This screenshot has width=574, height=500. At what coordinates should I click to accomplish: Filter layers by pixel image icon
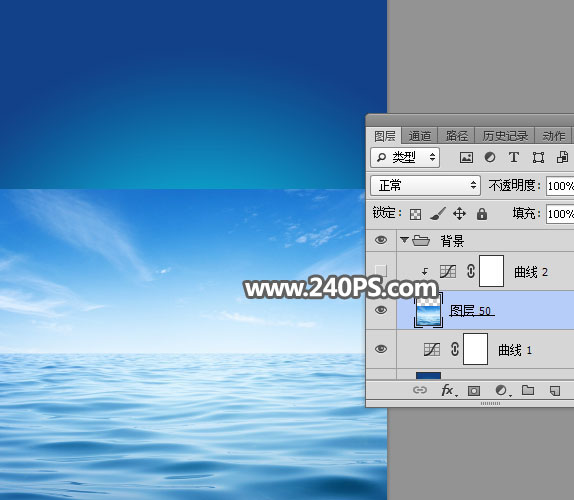466,157
